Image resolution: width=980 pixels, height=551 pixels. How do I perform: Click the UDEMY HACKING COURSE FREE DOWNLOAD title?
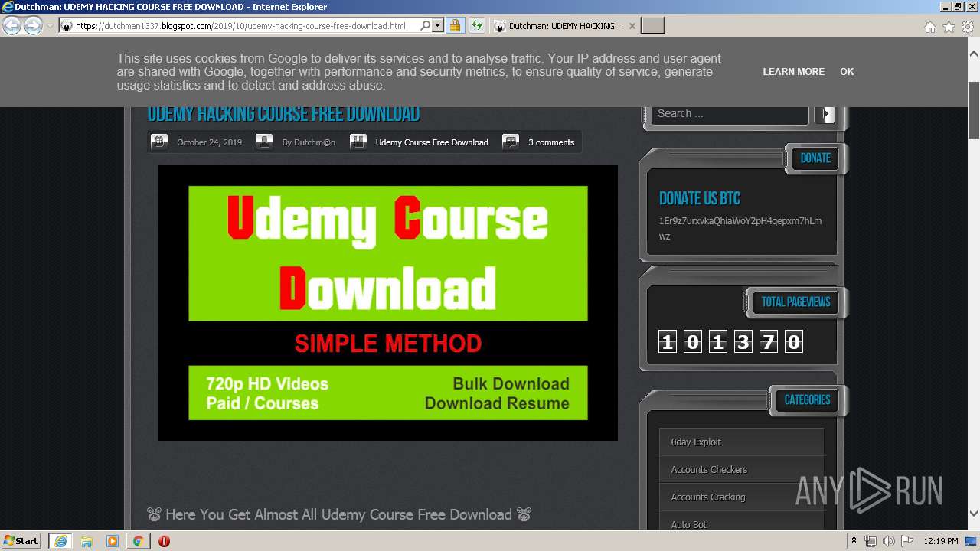point(283,114)
